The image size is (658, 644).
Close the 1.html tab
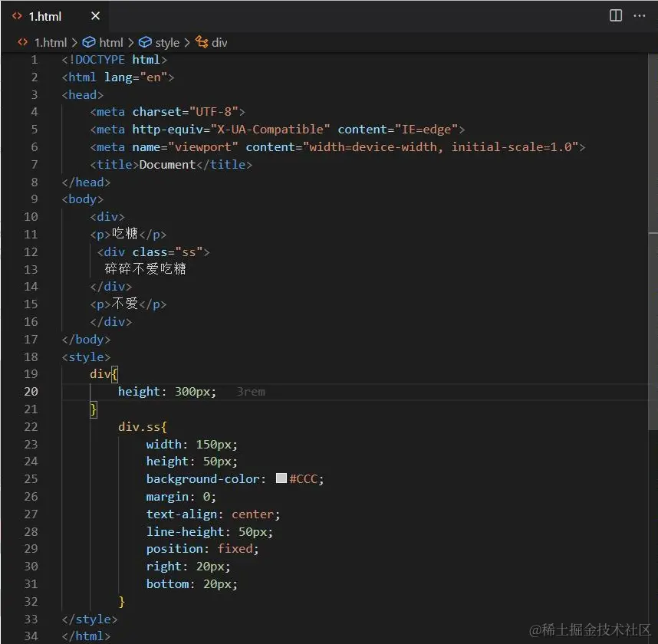(x=95, y=16)
